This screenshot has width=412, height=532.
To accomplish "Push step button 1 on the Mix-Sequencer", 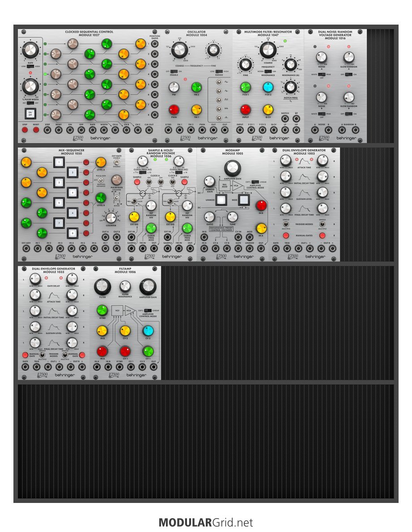I will pyautogui.click(x=59, y=162).
